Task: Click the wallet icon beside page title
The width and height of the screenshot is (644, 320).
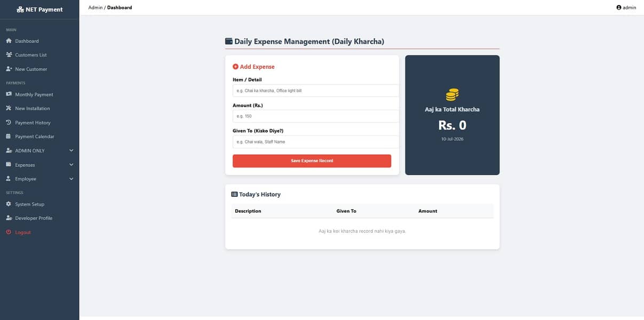Action: (229, 41)
